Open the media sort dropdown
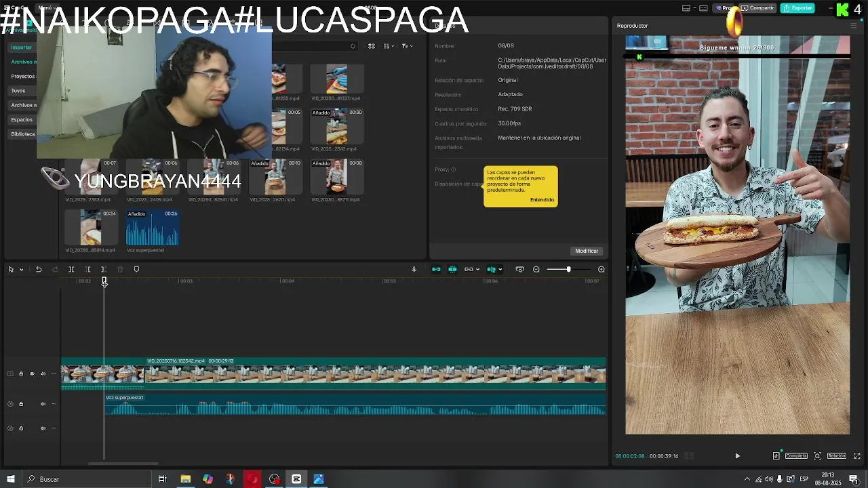This screenshot has height=488, width=868. coord(388,46)
